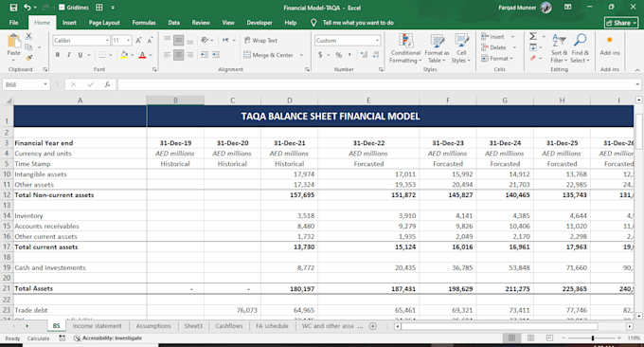Image resolution: width=644 pixels, height=347 pixels.
Task: Open the font name Calibri dropdown
Action: 107,40
